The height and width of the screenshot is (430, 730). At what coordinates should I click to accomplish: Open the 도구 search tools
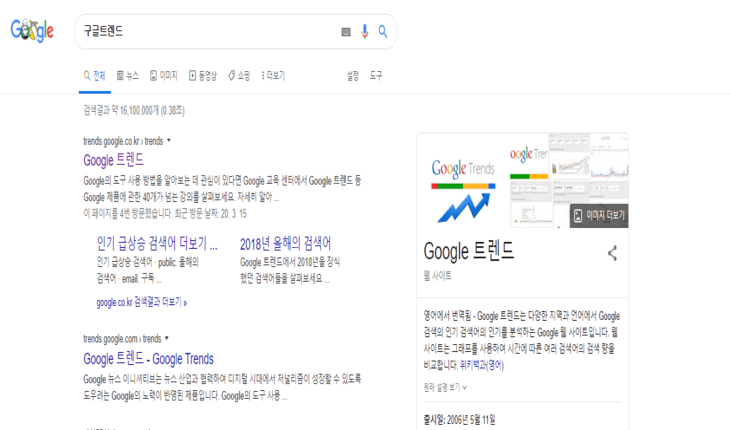pyautogui.click(x=376, y=76)
